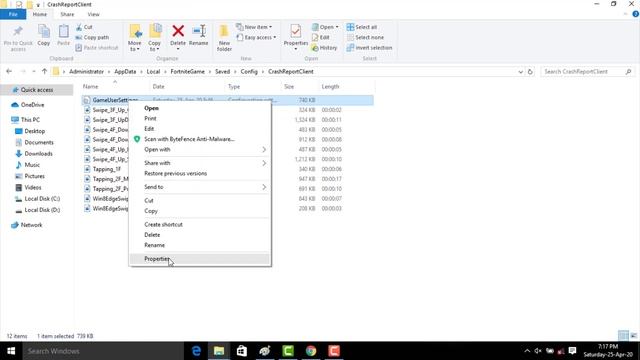The height and width of the screenshot is (360, 640).
Task: Sort by the Type column header
Action: [x=234, y=87]
